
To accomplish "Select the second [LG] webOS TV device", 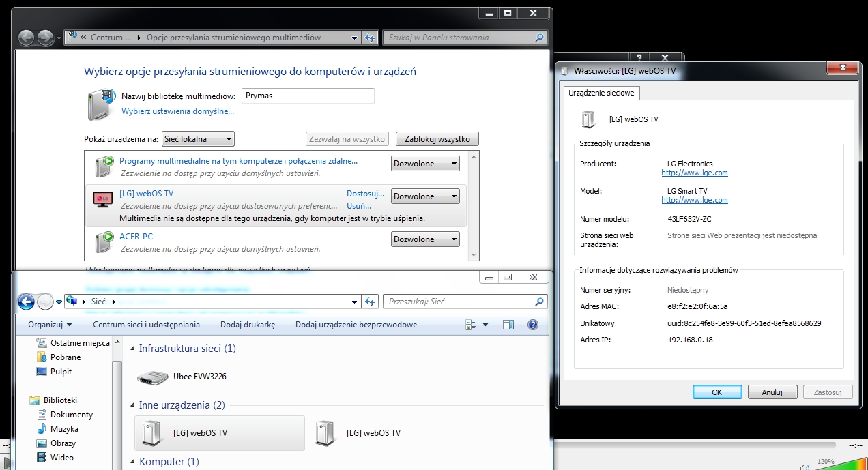I will pyautogui.click(x=359, y=433).
